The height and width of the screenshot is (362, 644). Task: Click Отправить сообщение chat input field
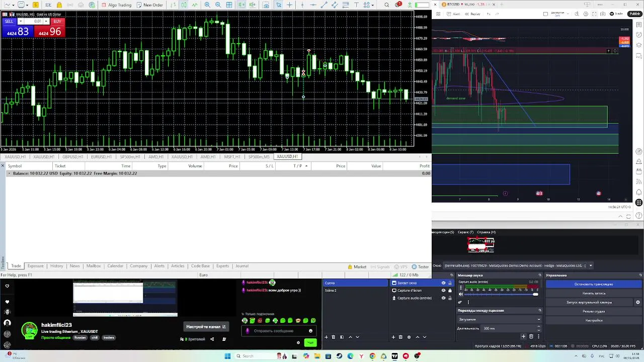[279, 331]
